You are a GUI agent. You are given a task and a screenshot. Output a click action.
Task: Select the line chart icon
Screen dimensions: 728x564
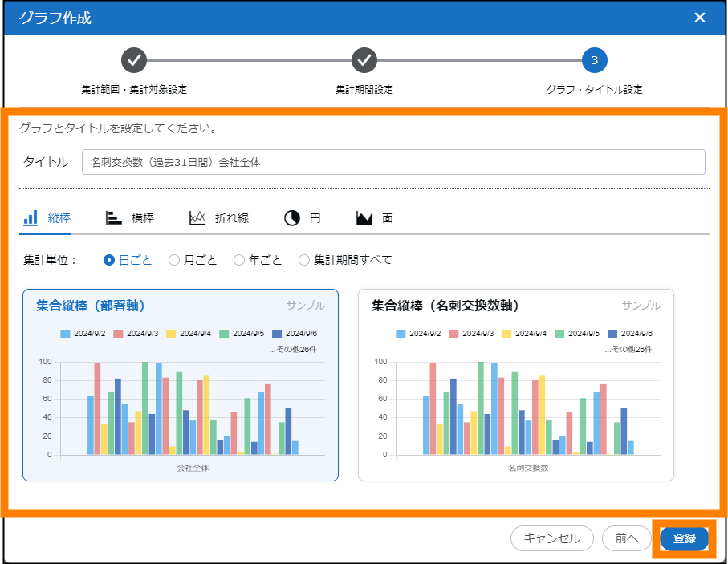click(197, 218)
